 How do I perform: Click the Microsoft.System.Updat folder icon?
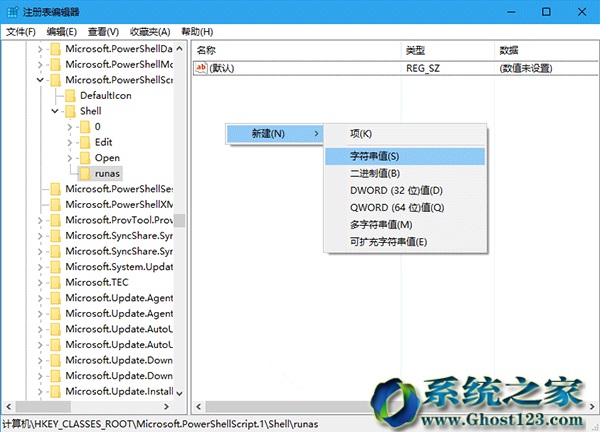tap(55, 267)
